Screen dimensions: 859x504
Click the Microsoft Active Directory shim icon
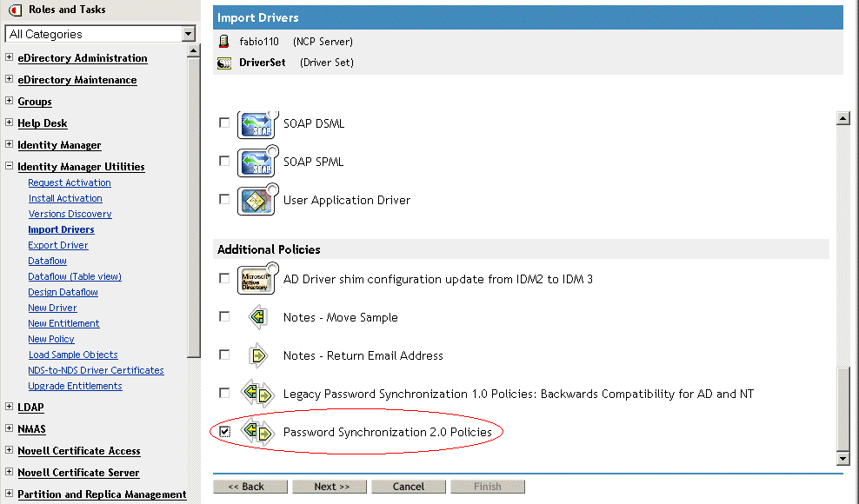(256, 279)
